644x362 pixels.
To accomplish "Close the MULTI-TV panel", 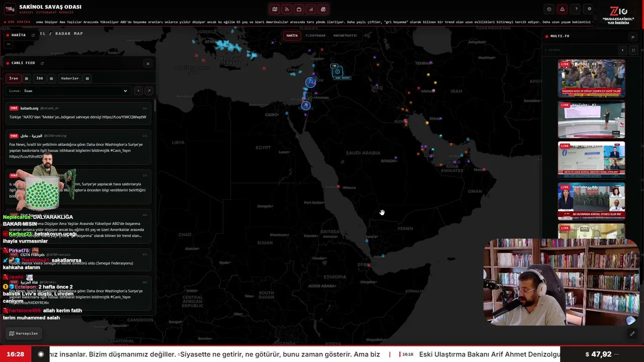I will pos(632,37).
